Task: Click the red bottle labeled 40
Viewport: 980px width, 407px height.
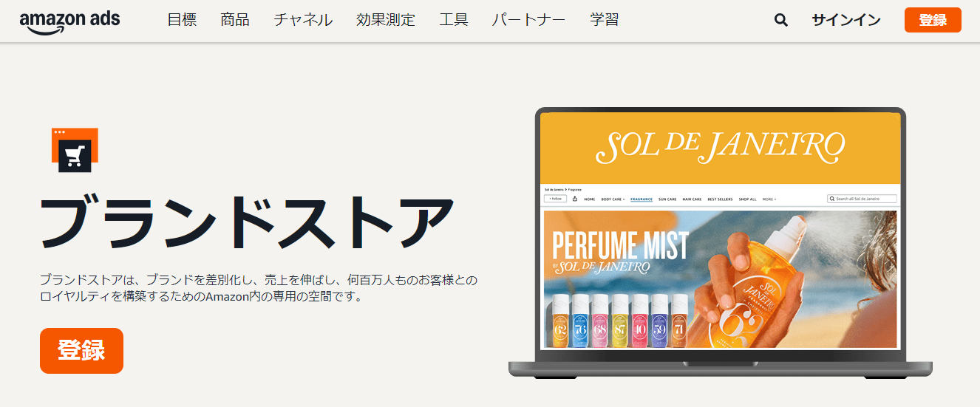Action: pos(640,320)
